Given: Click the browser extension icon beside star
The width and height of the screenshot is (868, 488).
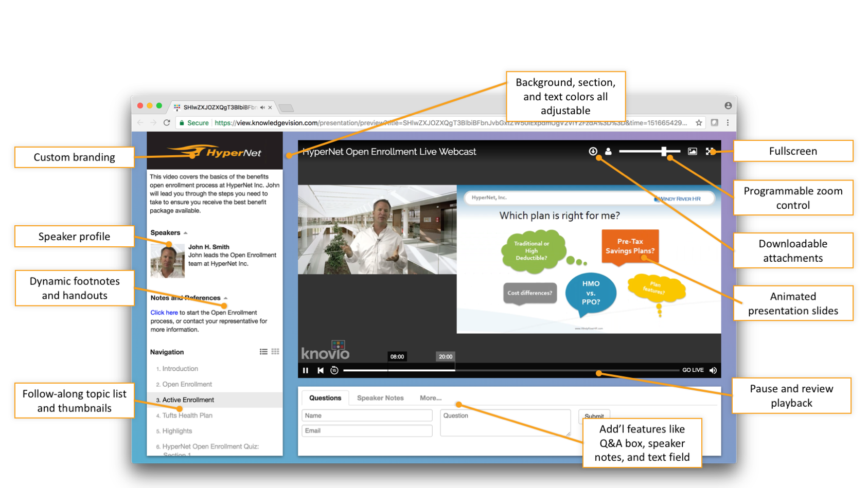Looking at the screenshot, I should click(714, 123).
